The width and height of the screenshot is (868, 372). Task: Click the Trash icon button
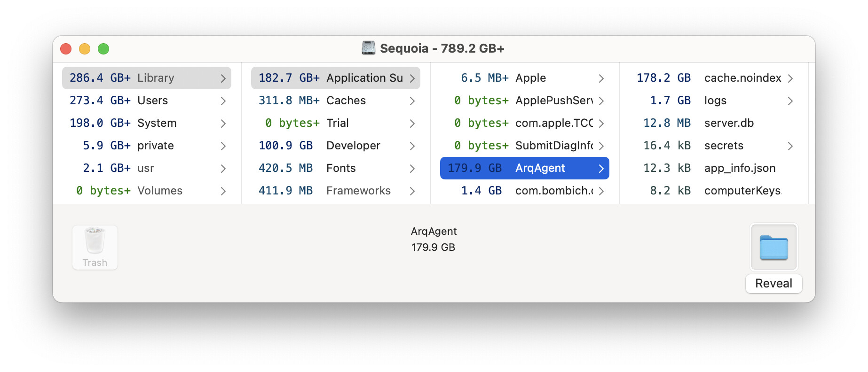[95, 247]
